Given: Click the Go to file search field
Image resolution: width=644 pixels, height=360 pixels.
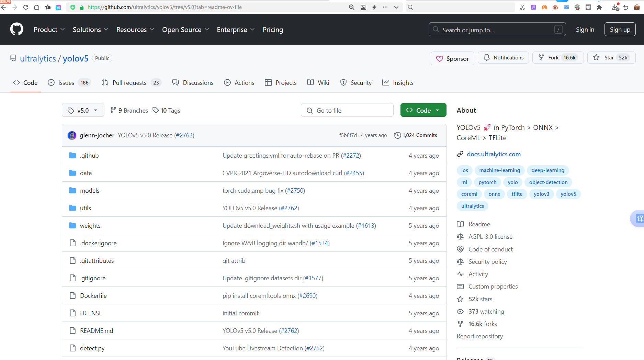Looking at the screenshot, I should pyautogui.click(x=347, y=110).
